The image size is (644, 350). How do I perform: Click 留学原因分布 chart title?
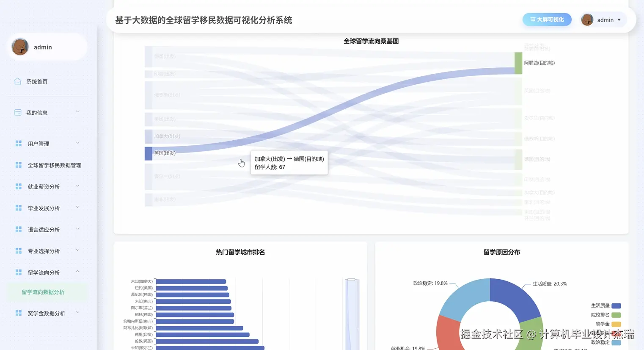point(502,252)
